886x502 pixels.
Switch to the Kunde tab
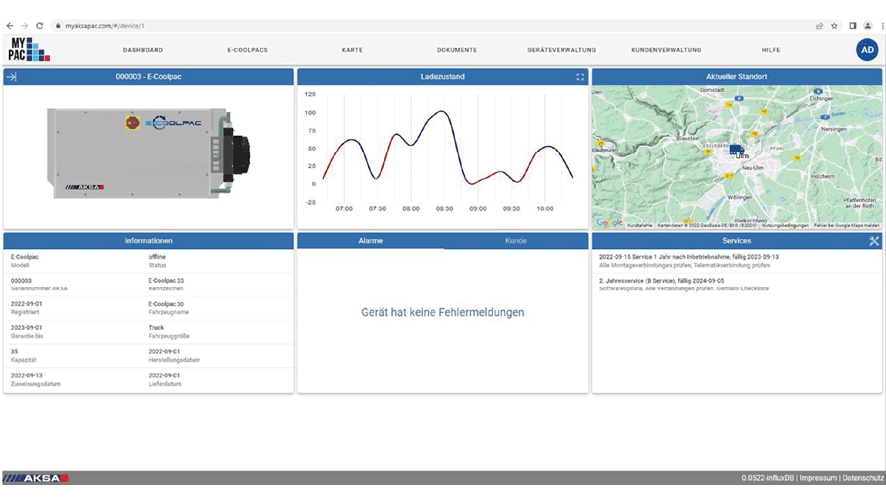(x=515, y=241)
